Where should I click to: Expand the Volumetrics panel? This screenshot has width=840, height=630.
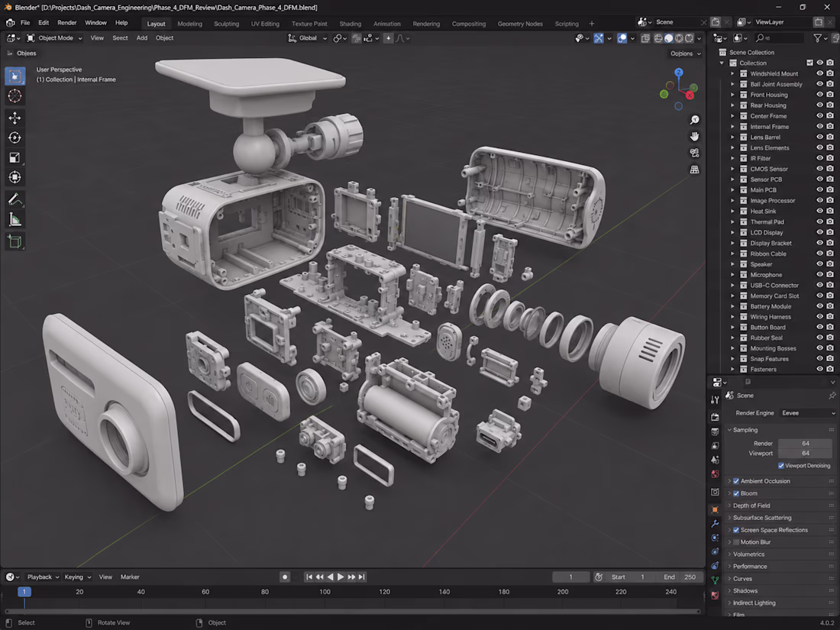click(748, 554)
